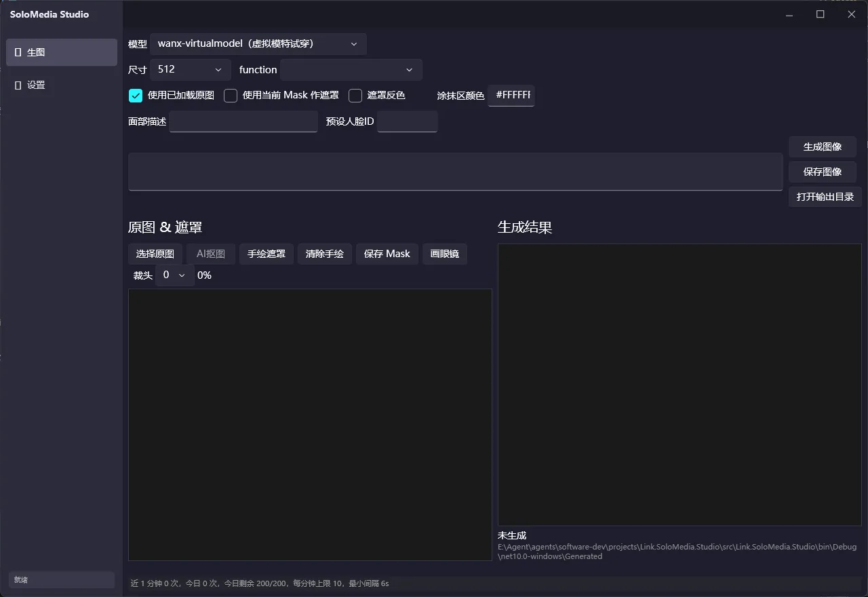This screenshot has width=868, height=597.
Task: Click the 生图 sidebar icon
Action: [x=18, y=52]
